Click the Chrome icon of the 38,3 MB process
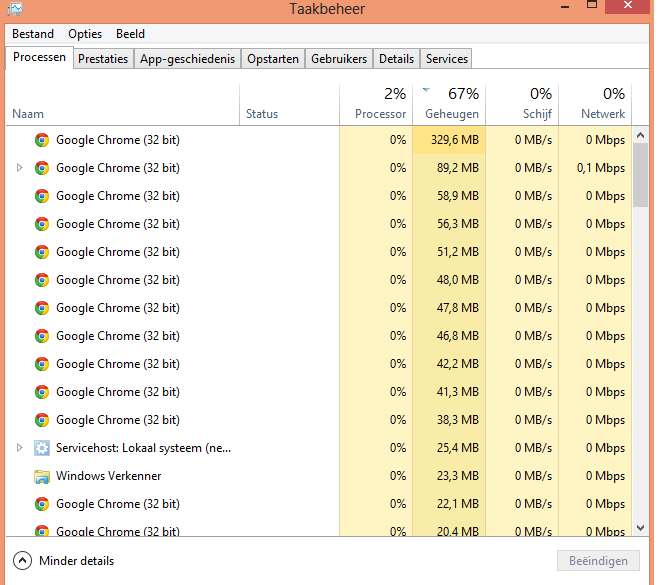659x585 pixels. 42,420
